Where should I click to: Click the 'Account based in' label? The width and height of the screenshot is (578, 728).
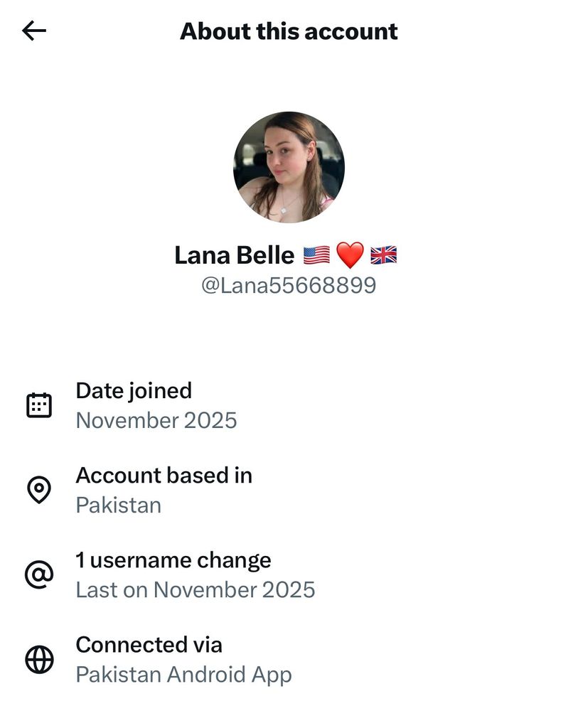pos(164,475)
